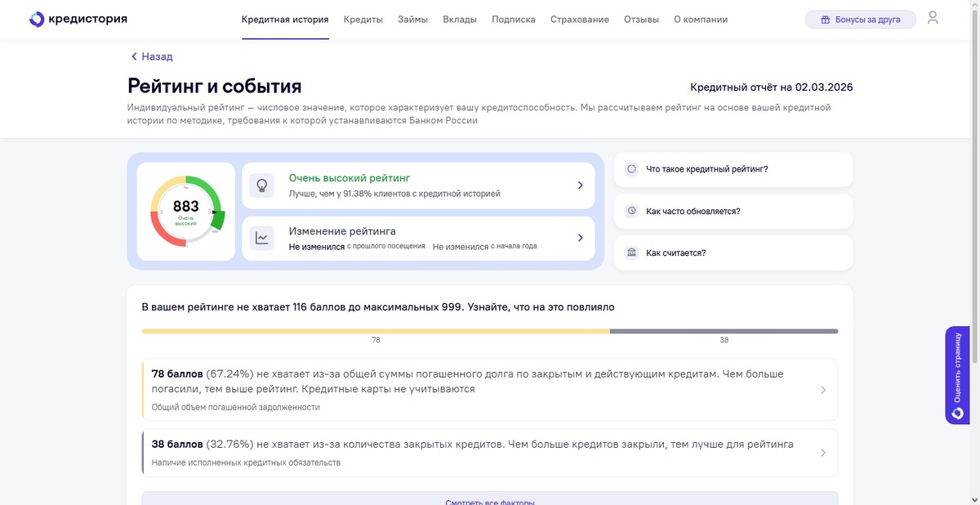Select the Вклады menu item
The width and height of the screenshot is (980, 505).
[460, 20]
